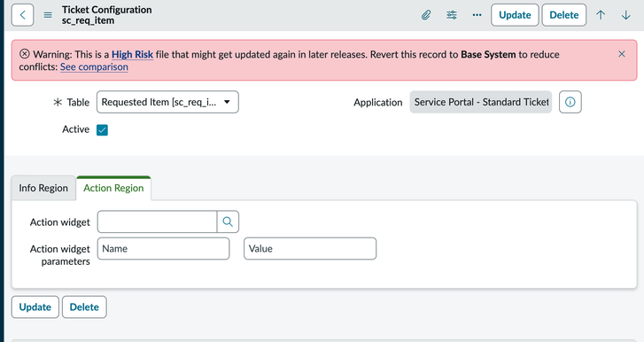
Task: Click the header Update button
Action: [x=515, y=15]
